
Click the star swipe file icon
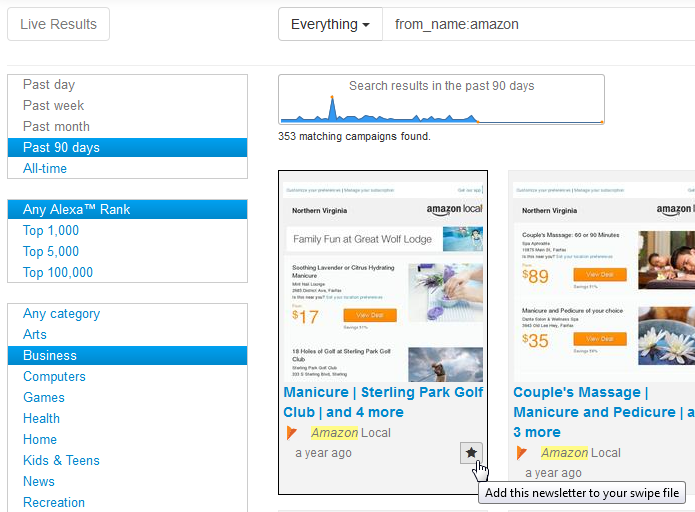pyautogui.click(x=471, y=453)
